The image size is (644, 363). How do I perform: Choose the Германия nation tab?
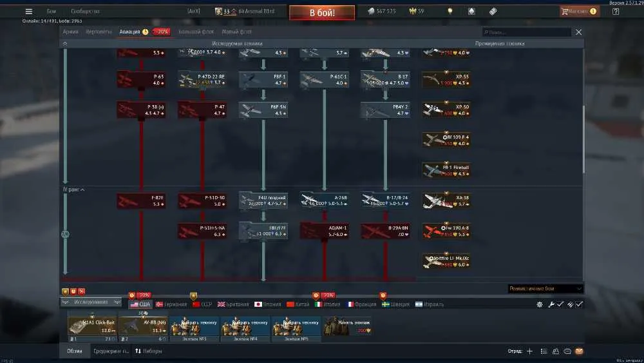pyautogui.click(x=171, y=304)
